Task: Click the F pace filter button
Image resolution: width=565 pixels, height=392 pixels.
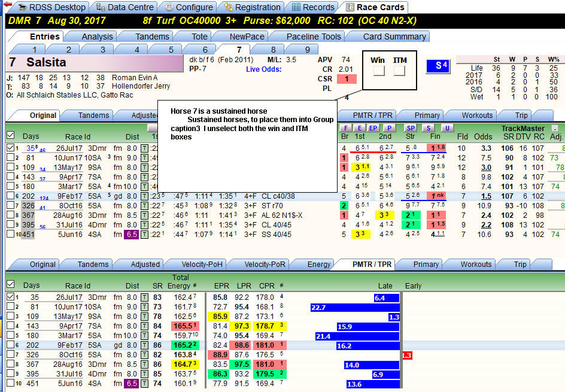Action: coord(345,128)
